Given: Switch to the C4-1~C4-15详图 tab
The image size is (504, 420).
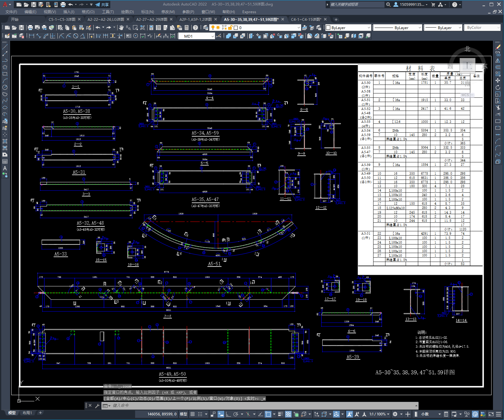Looking at the screenshot, I should tap(306, 19).
